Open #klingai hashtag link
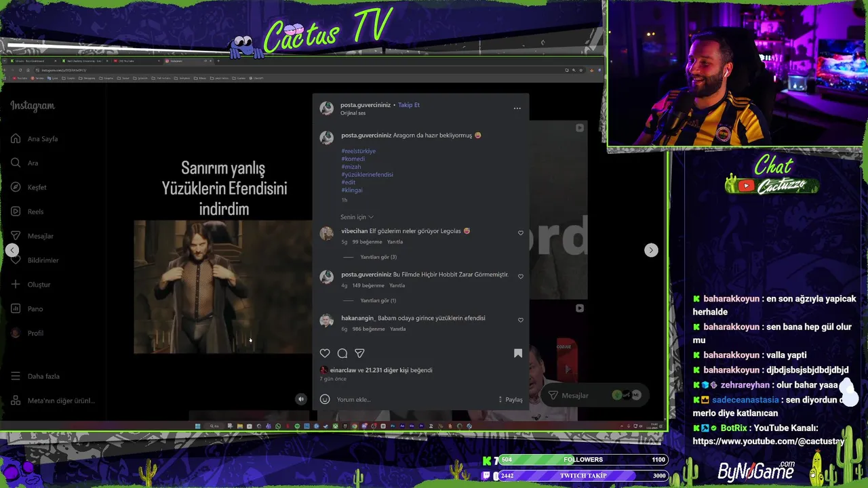Viewport: 868px width, 488px height. point(352,190)
